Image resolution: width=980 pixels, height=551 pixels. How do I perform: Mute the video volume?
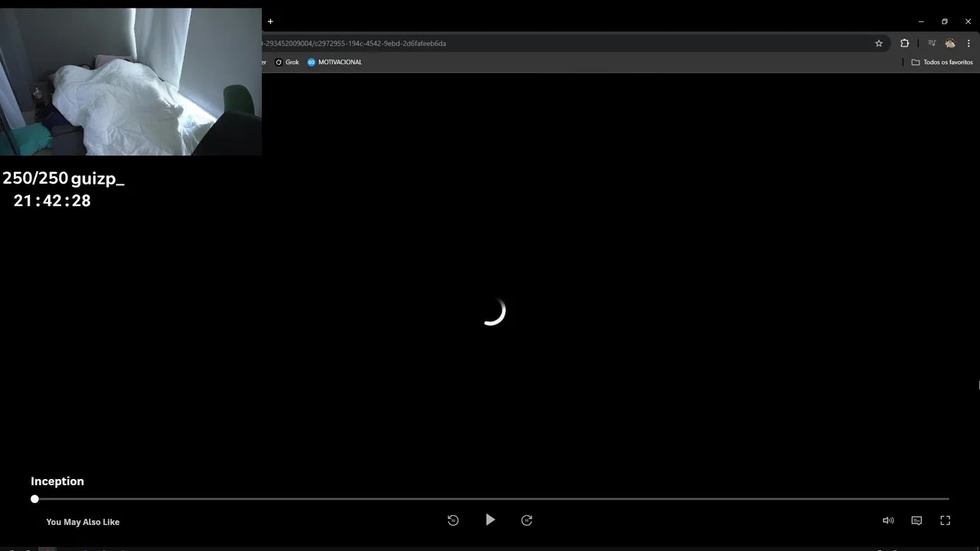tap(888, 520)
